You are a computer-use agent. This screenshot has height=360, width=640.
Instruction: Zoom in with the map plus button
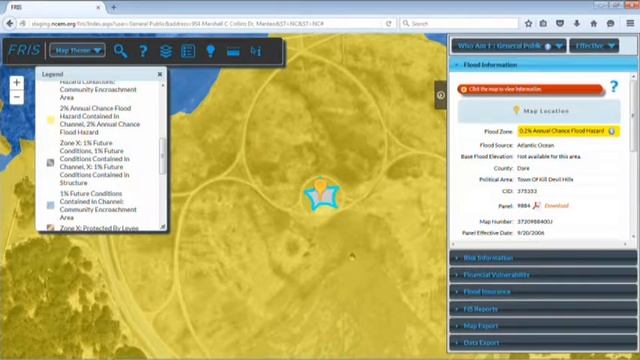[17, 82]
